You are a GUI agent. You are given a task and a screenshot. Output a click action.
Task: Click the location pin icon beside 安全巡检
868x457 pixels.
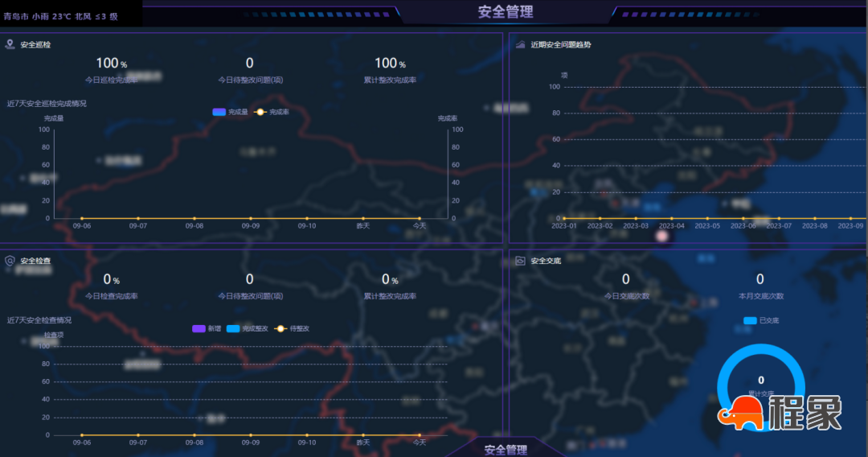point(10,44)
